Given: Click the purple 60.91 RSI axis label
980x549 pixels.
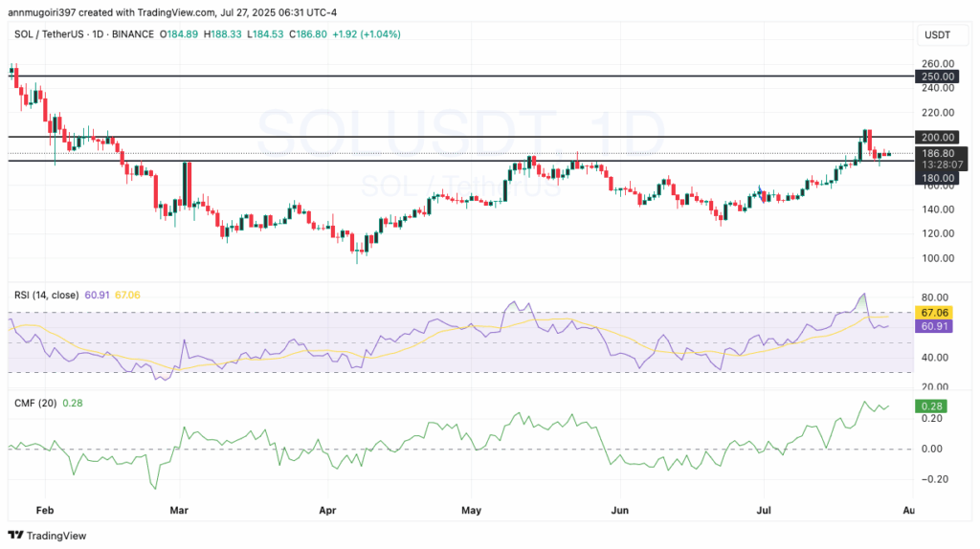Looking at the screenshot, I should tap(934, 326).
